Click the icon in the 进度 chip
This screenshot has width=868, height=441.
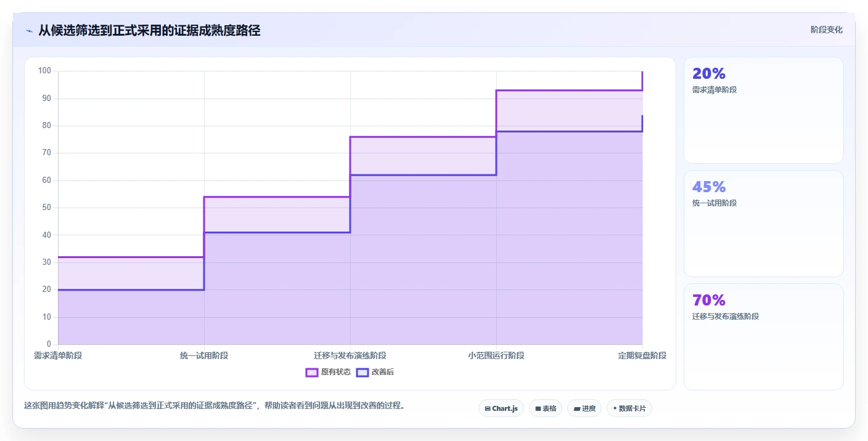pos(576,408)
